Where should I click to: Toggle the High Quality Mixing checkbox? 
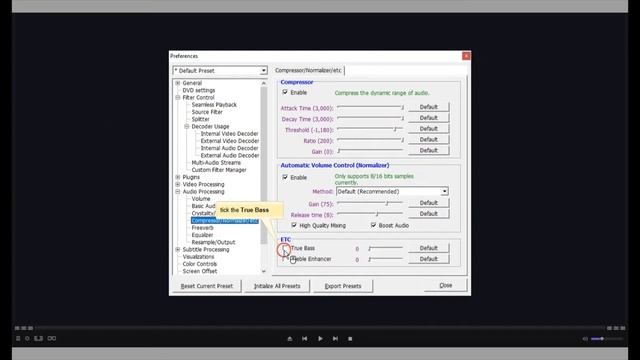tap(294, 225)
